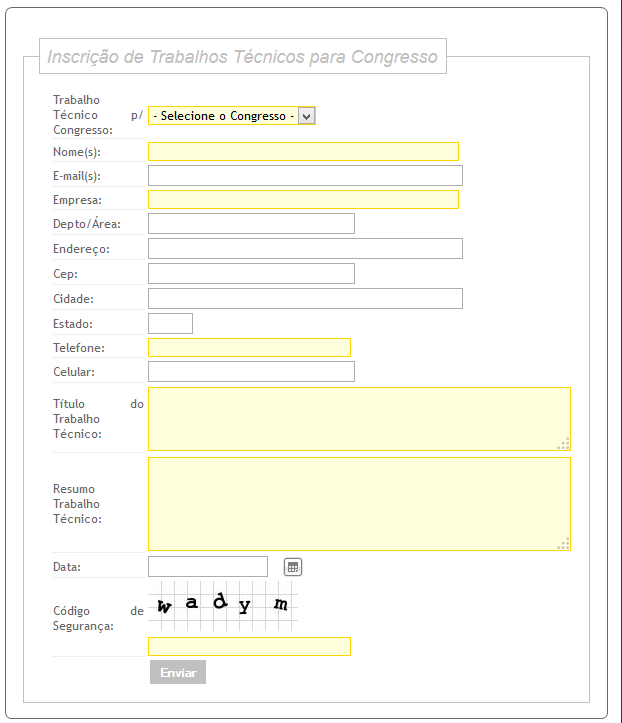The width and height of the screenshot is (622, 723).
Task: Click the captcha image showing 'wadym'
Action: coord(223,606)
